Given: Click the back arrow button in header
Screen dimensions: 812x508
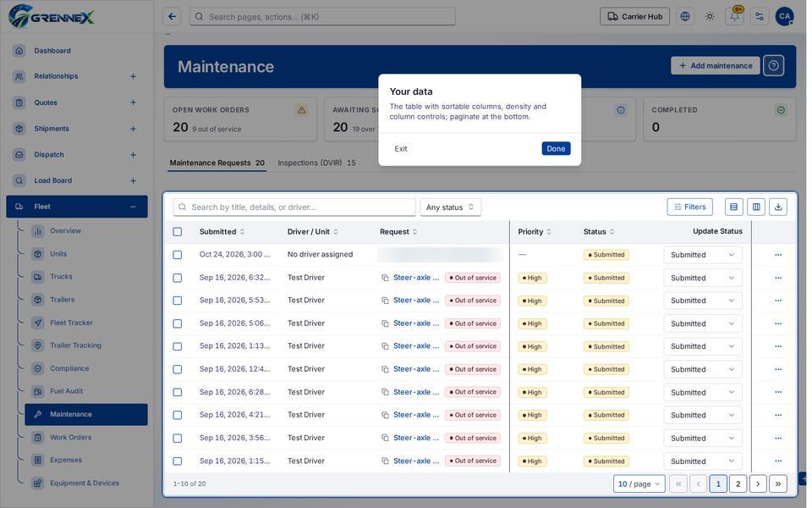Looking at the screenshot, I should click(172, 16).
